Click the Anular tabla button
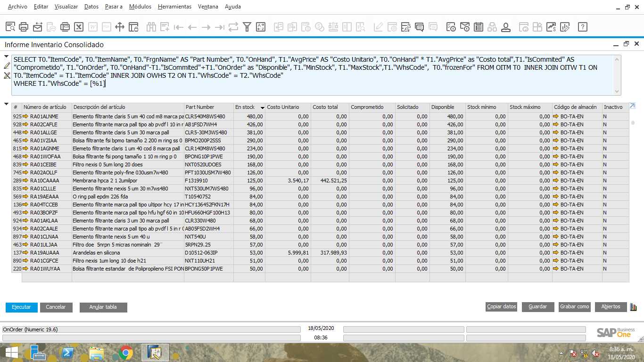Screen dimensions: 644x362 [x=103, y=307]
